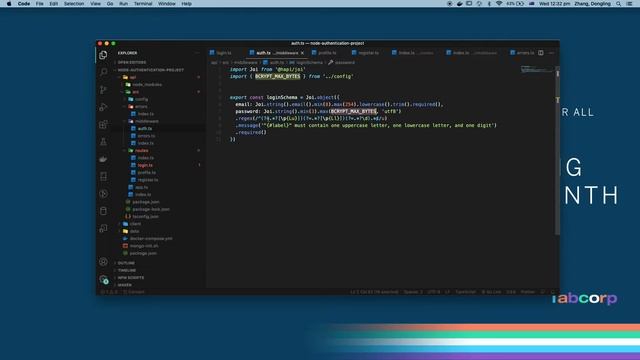Click Prettier in status bar
The width and height of the screenshot is (640, 360).
[x=527, y=292]
